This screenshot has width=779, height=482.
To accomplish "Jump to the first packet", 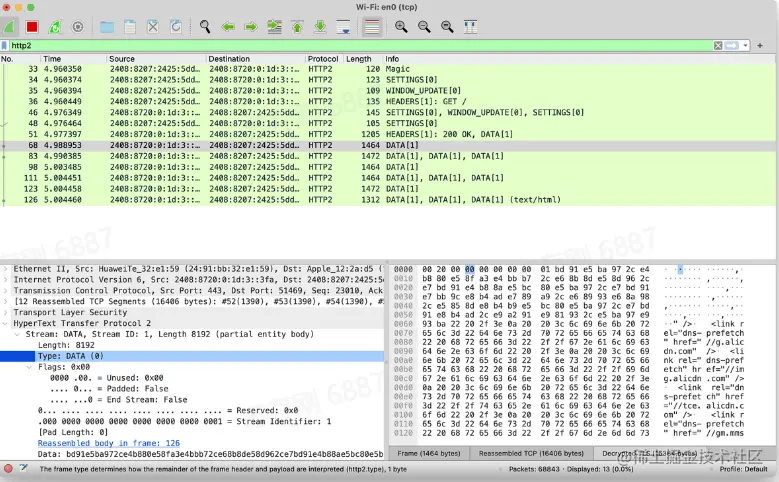I will [x=298, y=26].
